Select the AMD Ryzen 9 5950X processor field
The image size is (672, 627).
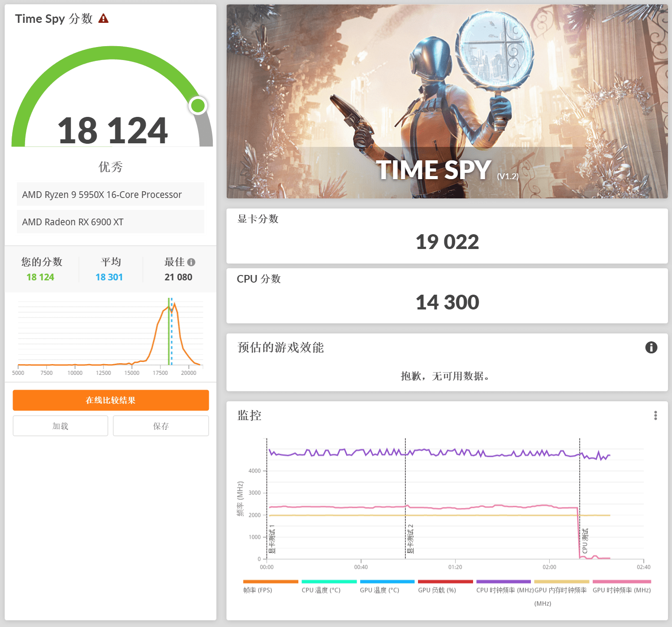(x=111, y=194)
